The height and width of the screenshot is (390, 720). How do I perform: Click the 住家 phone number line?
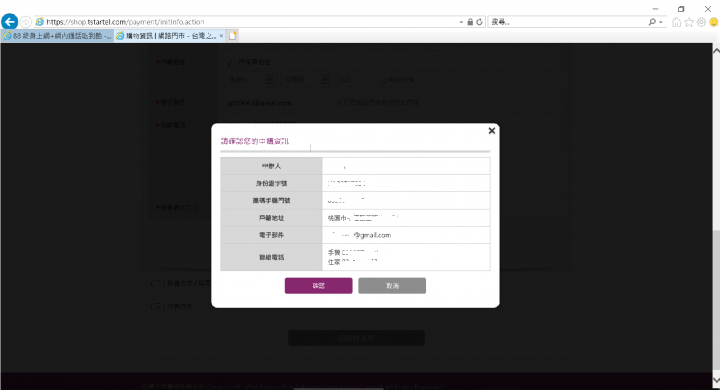[353, 262]
